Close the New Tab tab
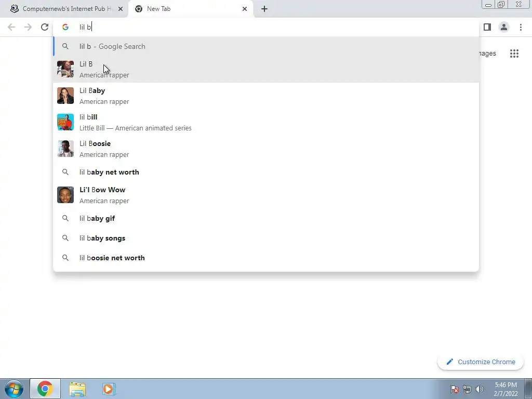 click(x=245, y=9)
